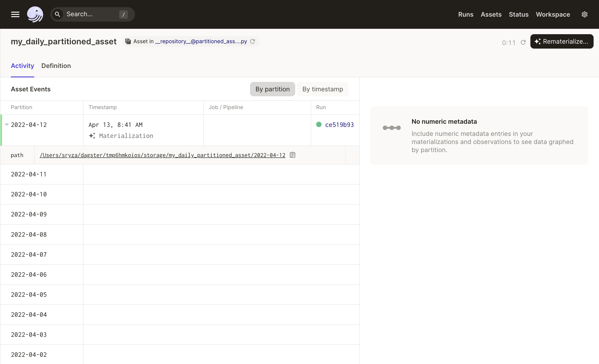The width and height of the screenshot is (599, 364).
Task: Copy the storage path using clipboard icon
Action: tap(293, 155)
